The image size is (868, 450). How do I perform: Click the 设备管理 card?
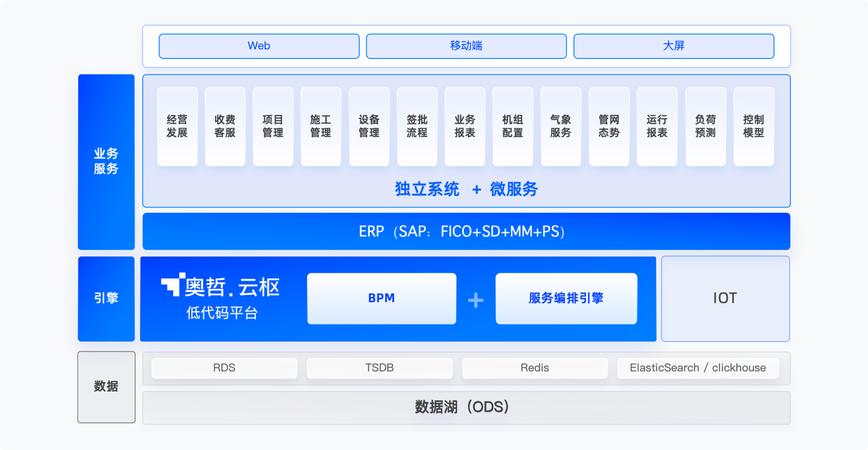click(x=369, y=126)
